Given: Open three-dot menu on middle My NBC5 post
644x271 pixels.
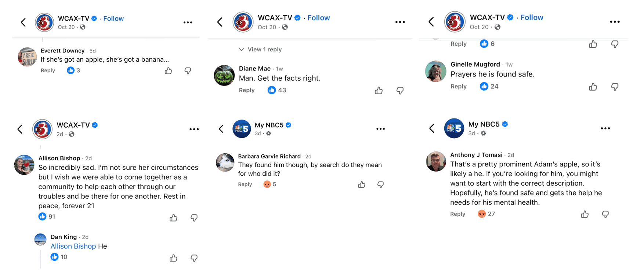Looking at the screenshot, I should (380, 129).
